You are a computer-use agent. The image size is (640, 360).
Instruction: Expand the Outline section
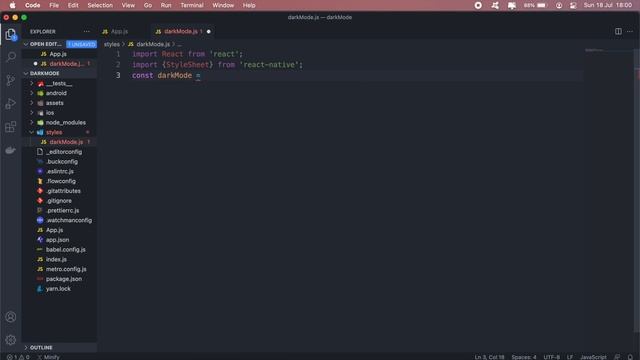pyautogui.click(x=59, y=347)
